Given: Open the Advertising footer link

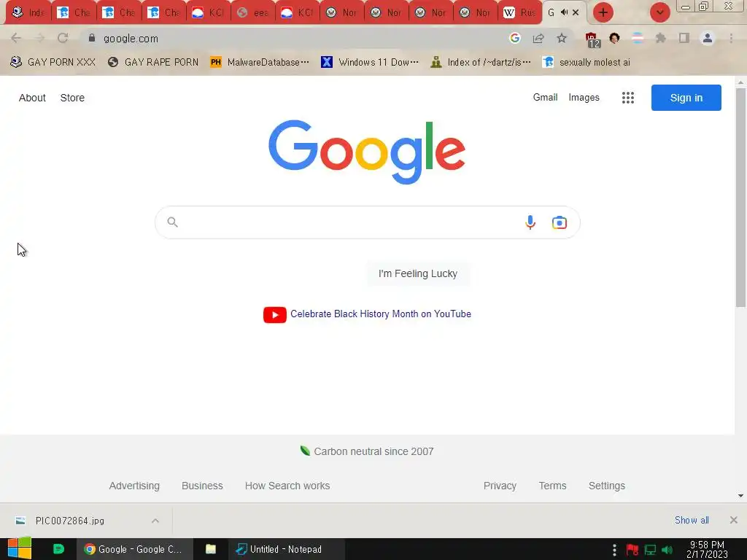Looking at the screenshot, I should [x=134, y=486].
